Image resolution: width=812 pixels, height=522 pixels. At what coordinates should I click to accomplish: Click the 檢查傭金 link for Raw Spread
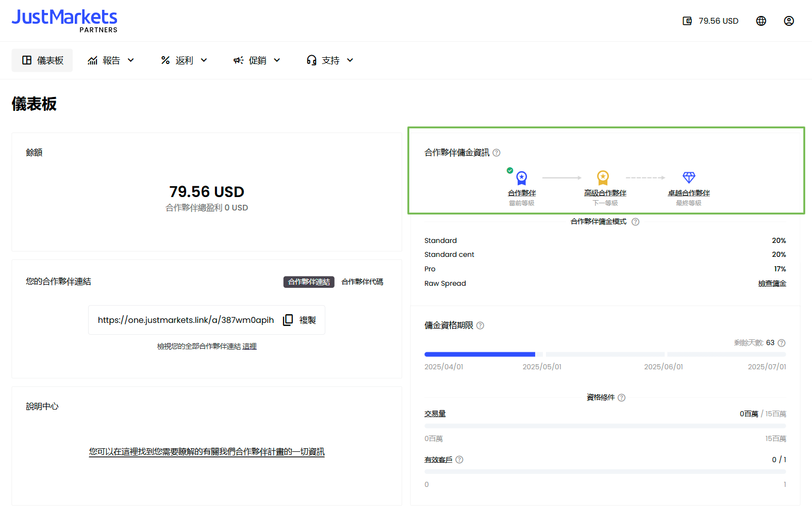click(772, 284)
